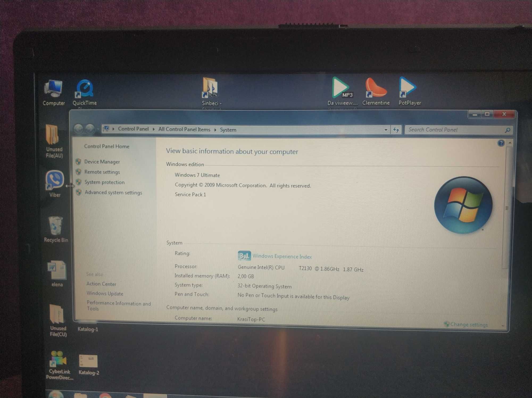Viewport: 532px width, 398px height.
Task: Select the Windows 7 Ultimate text
Action: (197, 175)
